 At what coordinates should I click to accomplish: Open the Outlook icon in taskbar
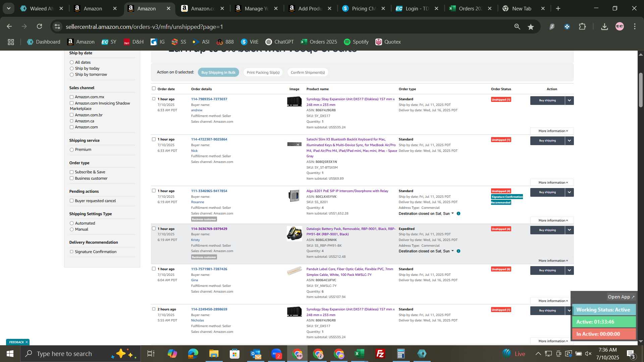255,354
